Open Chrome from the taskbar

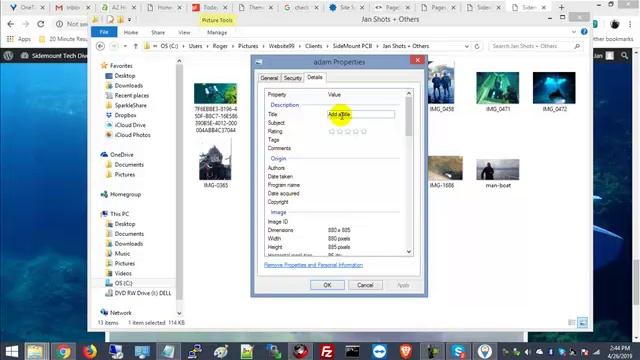(63, 351)
